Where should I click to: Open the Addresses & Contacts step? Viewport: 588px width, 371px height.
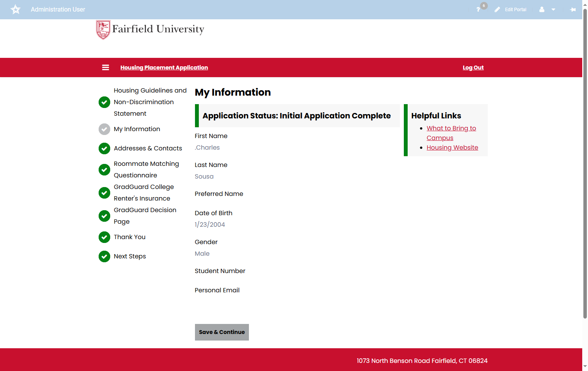click(148, 148)
